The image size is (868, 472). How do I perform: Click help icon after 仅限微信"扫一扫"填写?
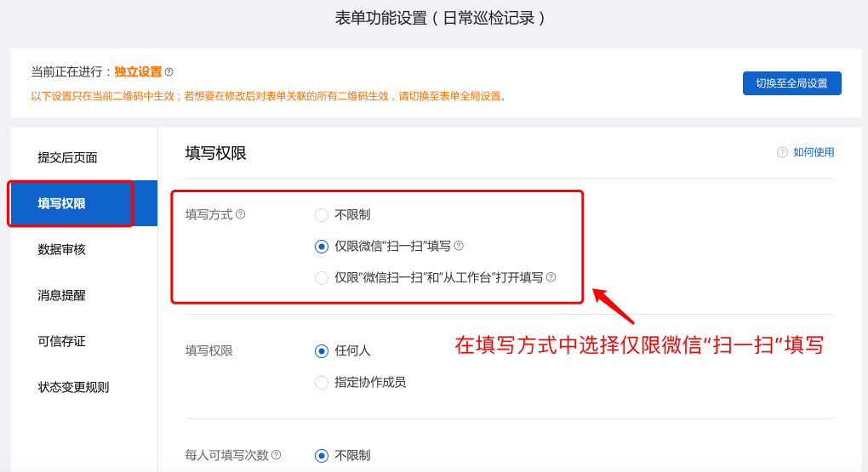coord(459,246)
